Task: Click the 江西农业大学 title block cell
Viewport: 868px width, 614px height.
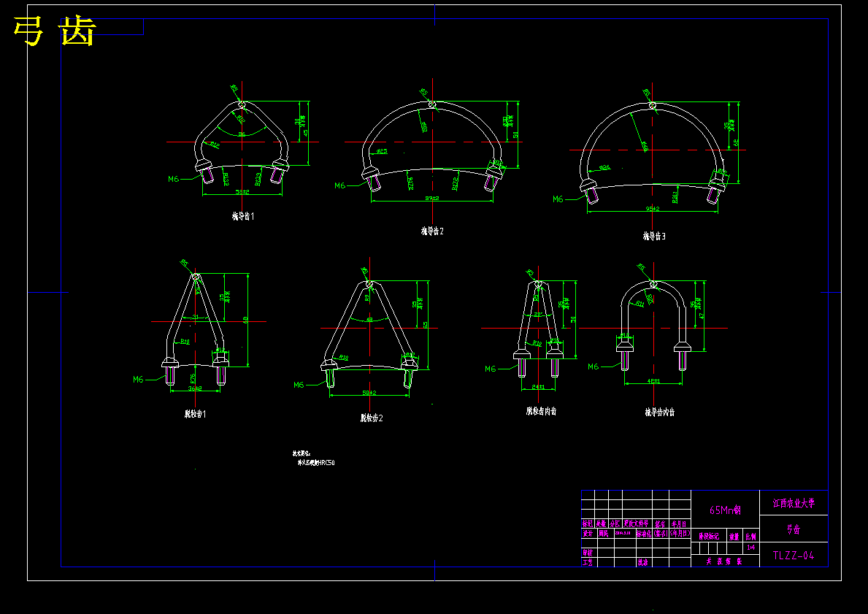Action: click(x=794, y=503)
